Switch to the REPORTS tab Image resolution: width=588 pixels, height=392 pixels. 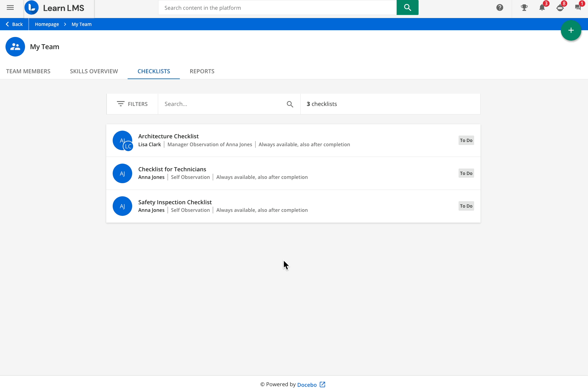point(202,71)
